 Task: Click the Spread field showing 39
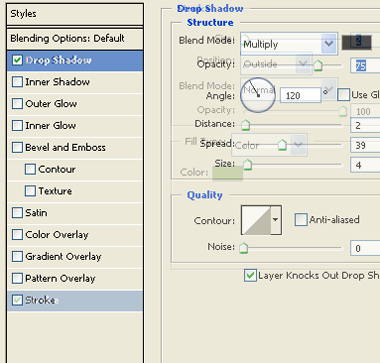pos(365,145)
